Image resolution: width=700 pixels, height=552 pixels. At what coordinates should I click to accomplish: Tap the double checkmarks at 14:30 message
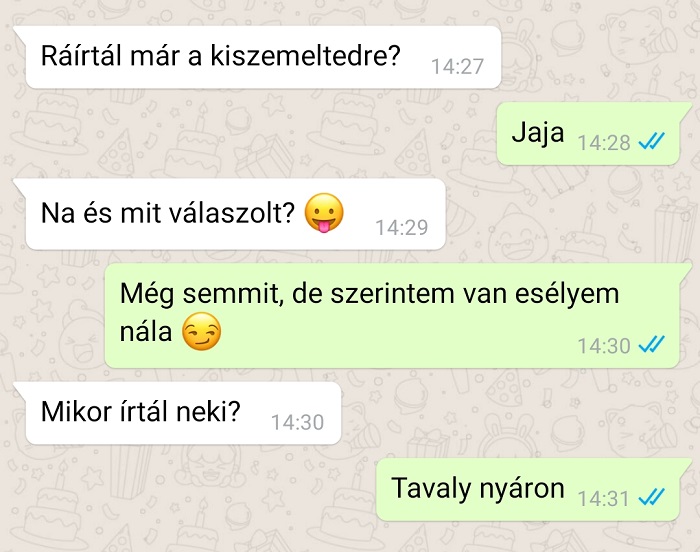pos(652,344)
